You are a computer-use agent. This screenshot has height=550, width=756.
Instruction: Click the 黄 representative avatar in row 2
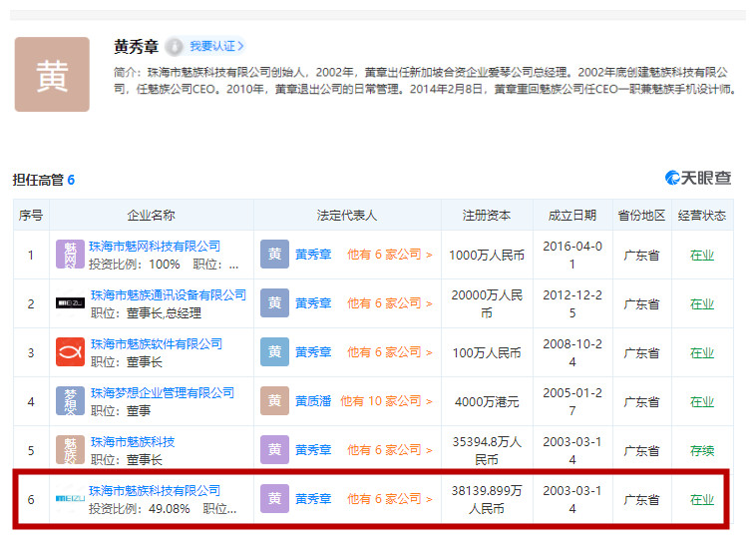click(275, 303)
